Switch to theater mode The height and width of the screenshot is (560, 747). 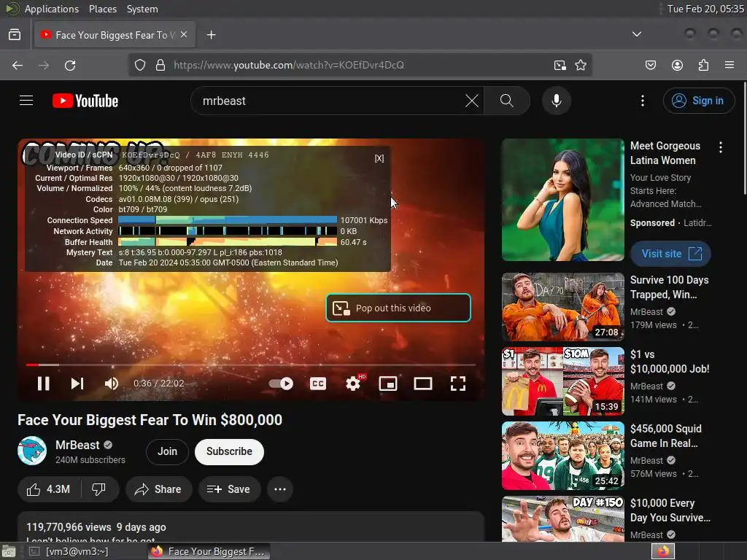pos(422,384)
